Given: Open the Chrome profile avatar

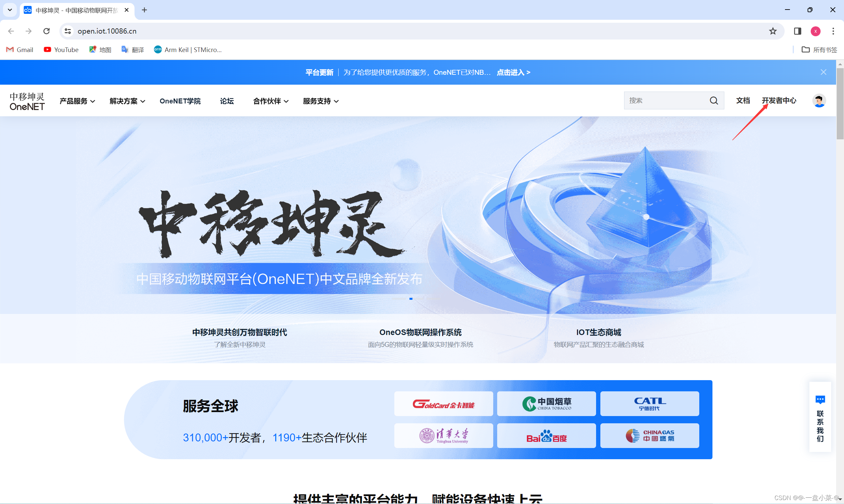Looking at the screenshot, I should (815, 31).
